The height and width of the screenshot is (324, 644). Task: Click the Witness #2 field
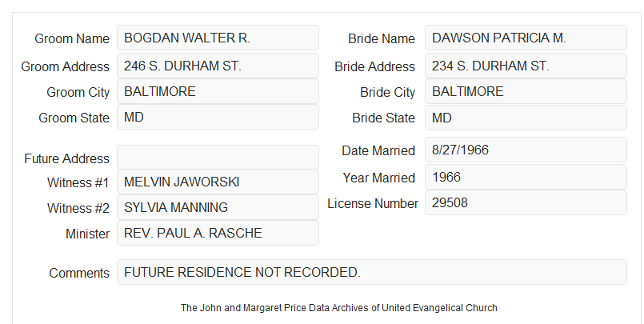pyautogui.click(x=218, y=207)
